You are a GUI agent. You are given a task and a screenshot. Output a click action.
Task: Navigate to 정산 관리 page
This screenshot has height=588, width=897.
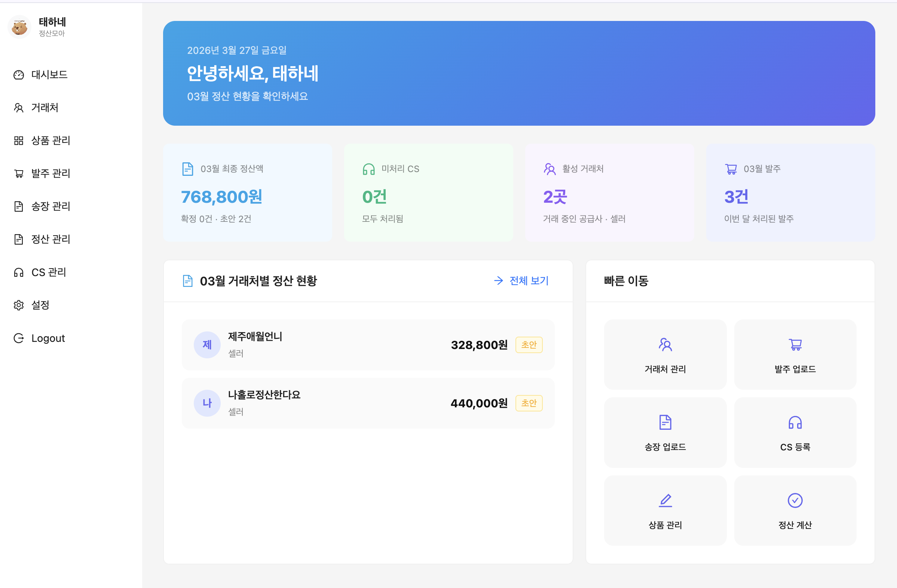point(50,239)
